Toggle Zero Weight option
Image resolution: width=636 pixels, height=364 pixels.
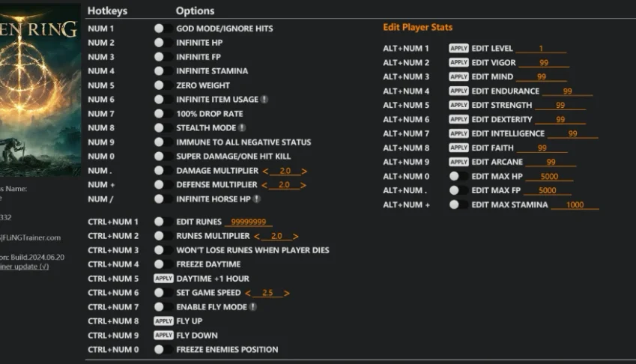163,85
